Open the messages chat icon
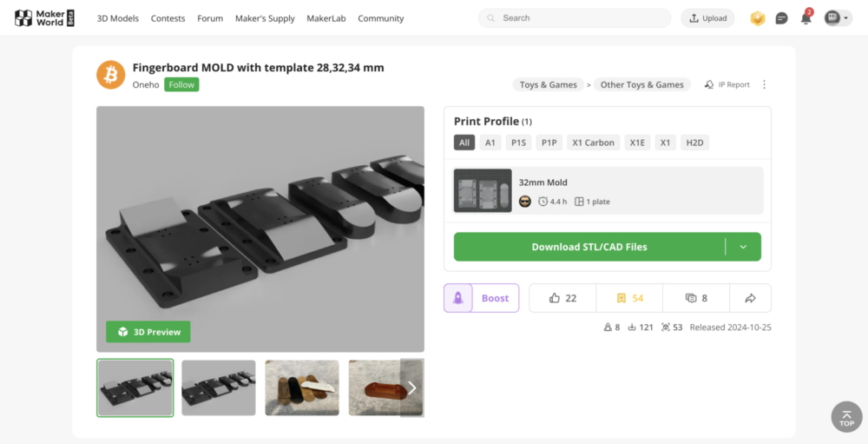The width and height of the screenshot is (868, 444). coord(781,18)
